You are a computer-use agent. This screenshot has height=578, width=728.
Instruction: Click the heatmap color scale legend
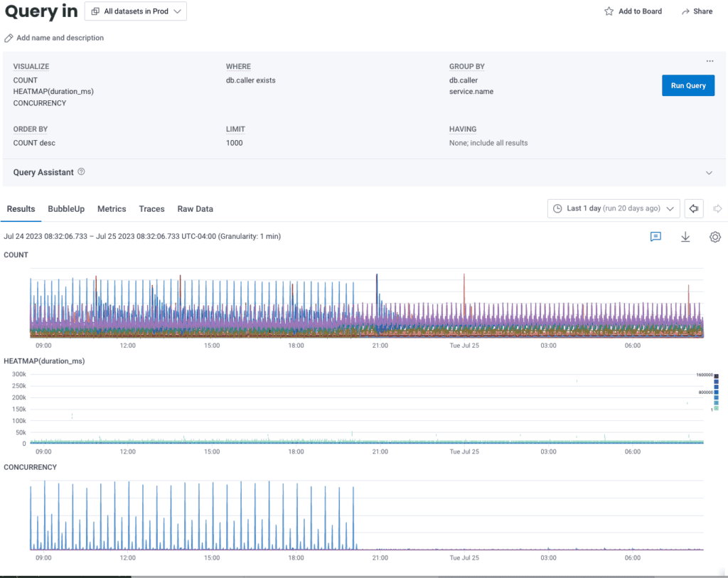click(x=716, y=392)
